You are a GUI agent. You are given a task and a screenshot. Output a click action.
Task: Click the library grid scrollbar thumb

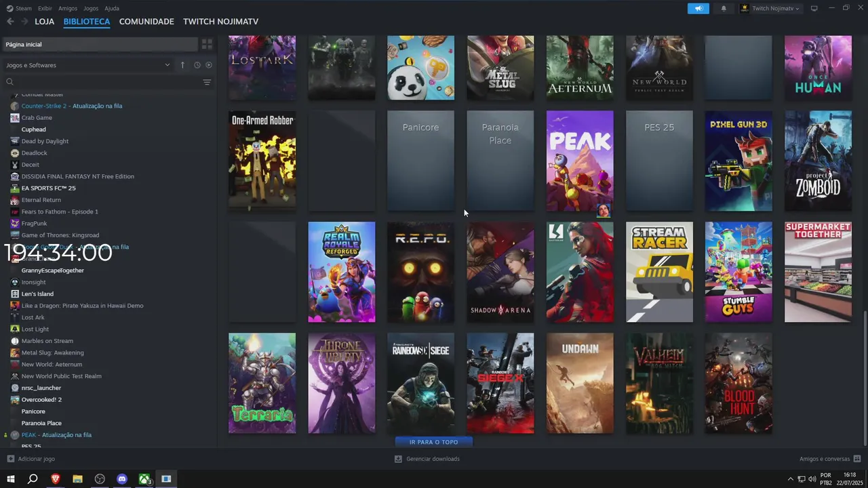click(x=864, y=378)
